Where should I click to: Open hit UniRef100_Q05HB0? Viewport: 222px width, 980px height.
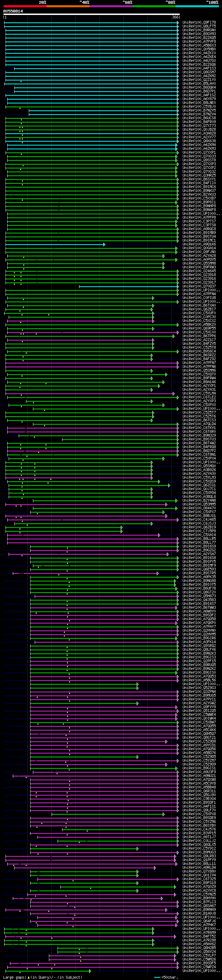[x=199, y=49]
